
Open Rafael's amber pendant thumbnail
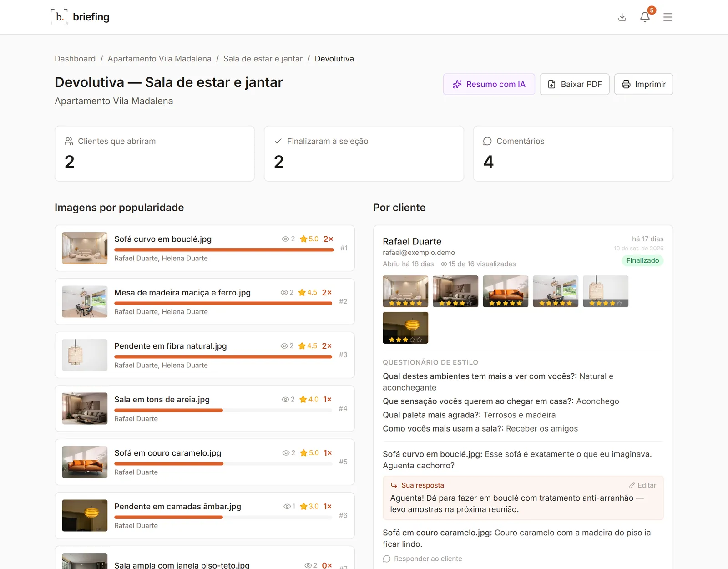[x=405, y=328]
